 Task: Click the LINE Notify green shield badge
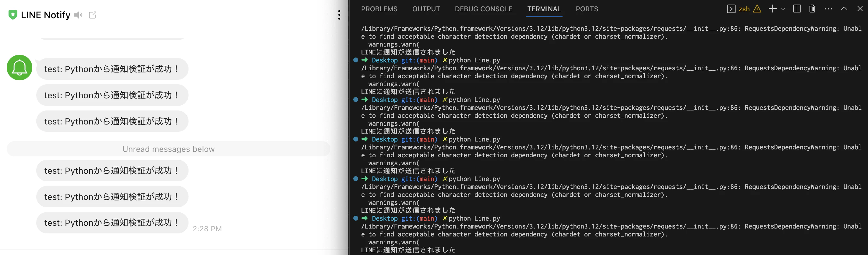tap(13, 15)
